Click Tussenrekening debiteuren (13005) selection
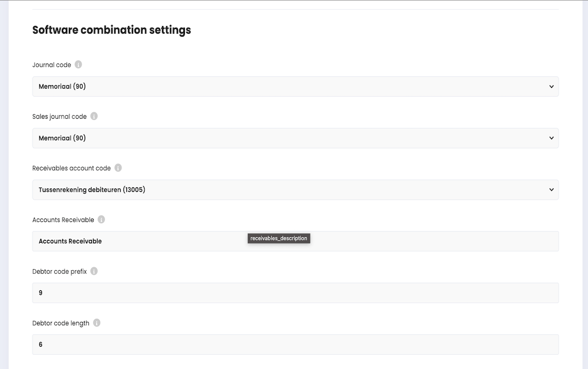Screen dimensions: 588x369 click(x=91, y=189)
